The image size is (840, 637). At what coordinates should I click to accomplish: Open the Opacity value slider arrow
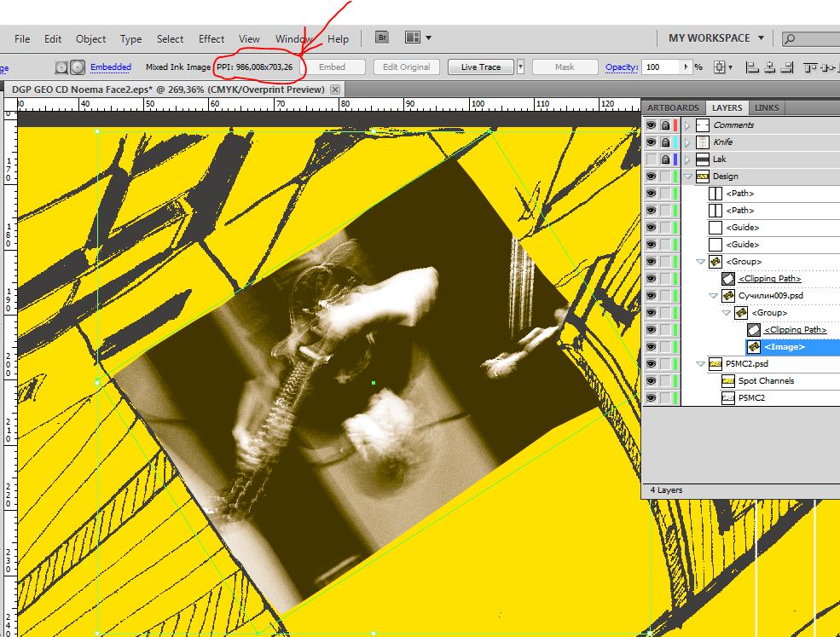[686, 67]
